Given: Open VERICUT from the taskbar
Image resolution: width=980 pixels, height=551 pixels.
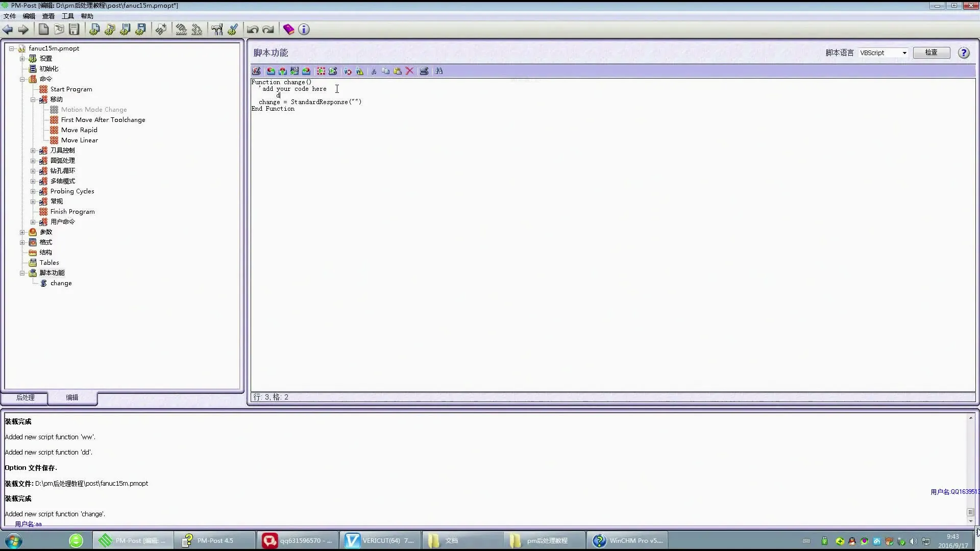Looking at the screenshot, I should [x=379, y=540].
